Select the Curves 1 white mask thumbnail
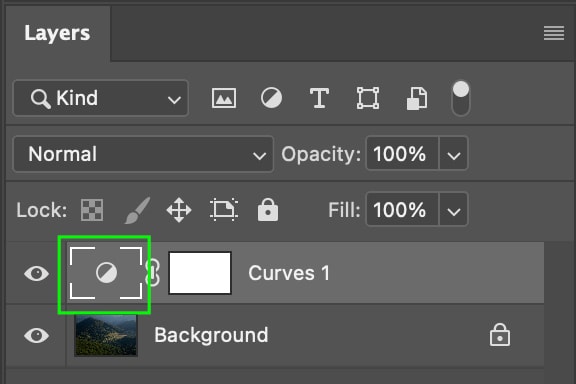The width and height of the screenshot is (576, 384). point(200,273)
